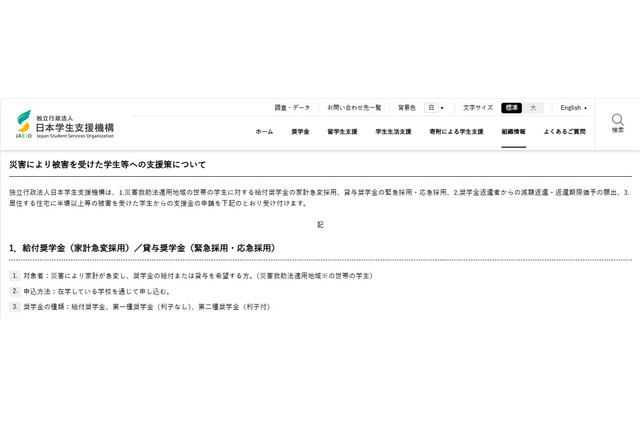The height and width of the screenshot is (426, 640).
Task: Open 留学生支援 menu item
Action: [342, 131]
